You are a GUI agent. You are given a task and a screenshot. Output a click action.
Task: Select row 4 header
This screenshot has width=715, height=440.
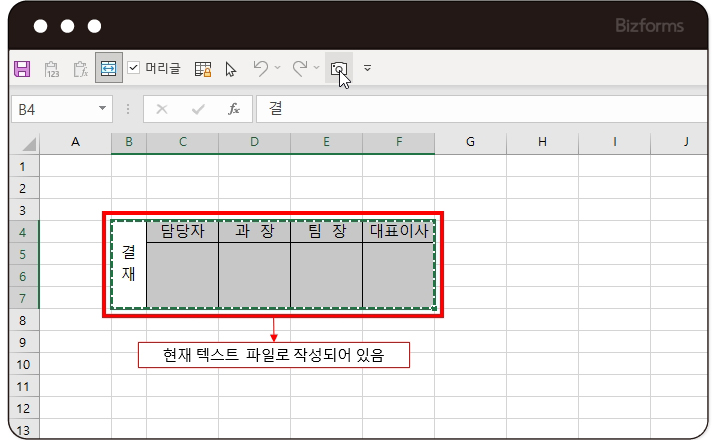23,232
